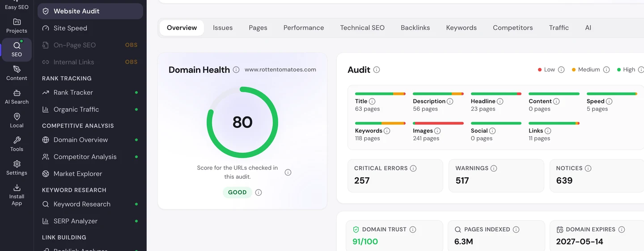The width and height of the screenshot is (644, 251).
Task: Click the Keywords score progress bar
Action: pos(380,123)
